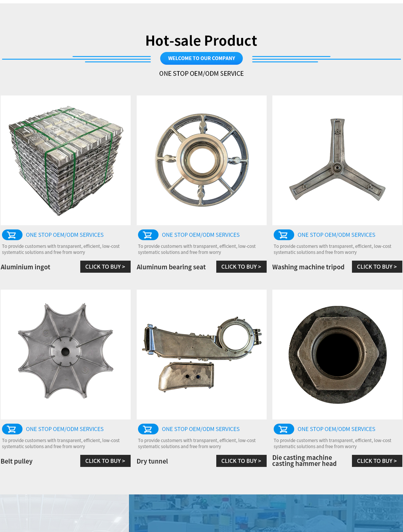403x532 pixels.
Task: Open the Dry tunnel product image
Action: (201, 355)
